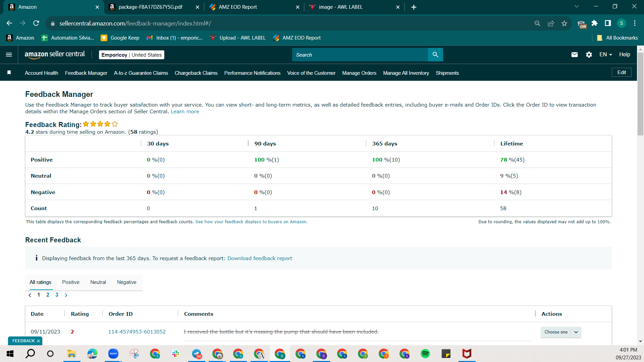
Task: Select the All ratings tab
Action: 41,282
